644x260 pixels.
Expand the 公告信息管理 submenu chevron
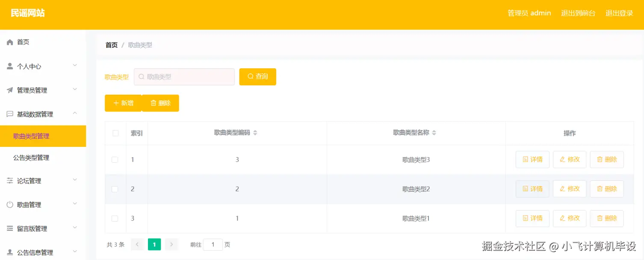point(75,251)
